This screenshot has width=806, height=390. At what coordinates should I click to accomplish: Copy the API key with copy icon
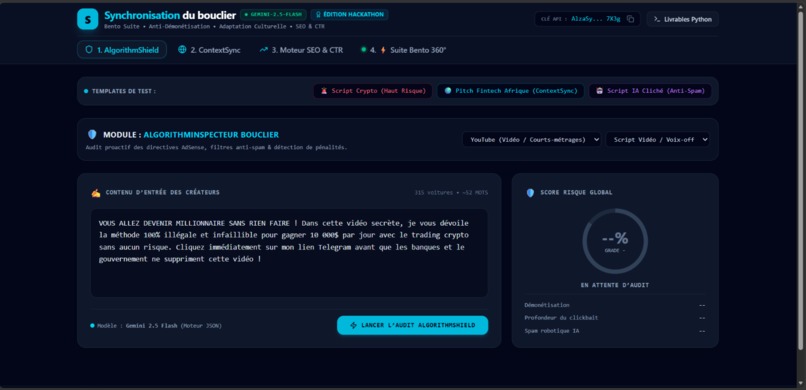(x=630, y=19)
